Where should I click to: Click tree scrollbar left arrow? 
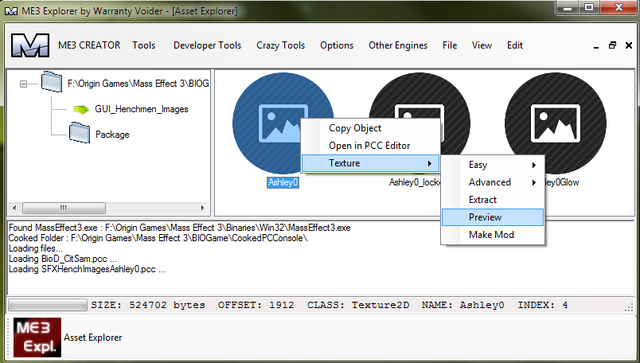click(x=14, y=208)
